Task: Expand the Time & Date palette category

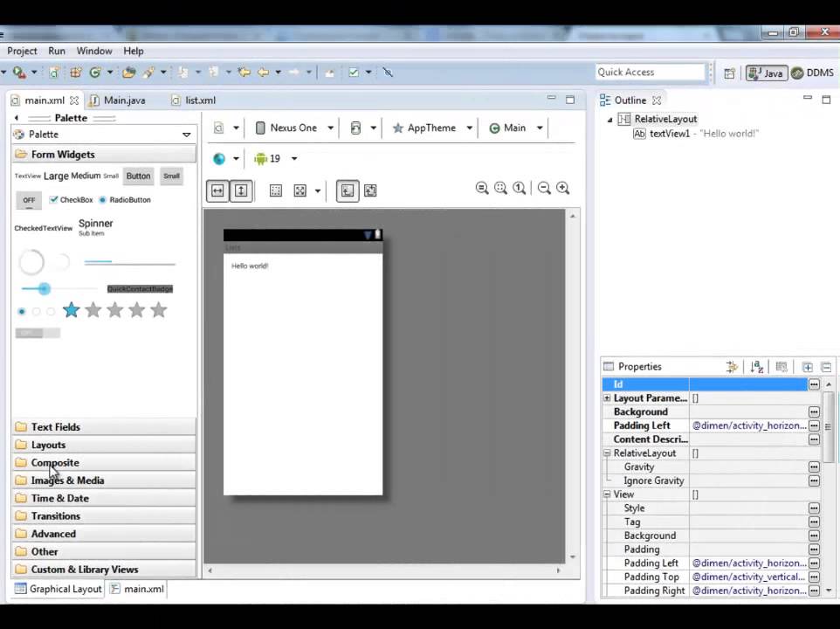Action: pos(104,498)
